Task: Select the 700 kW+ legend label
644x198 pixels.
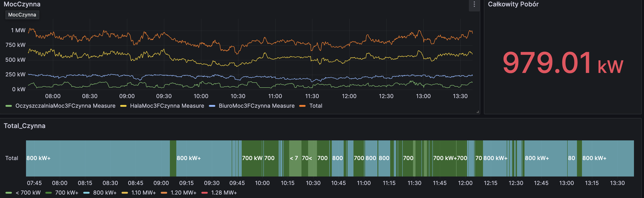Action: pos(67,193)
